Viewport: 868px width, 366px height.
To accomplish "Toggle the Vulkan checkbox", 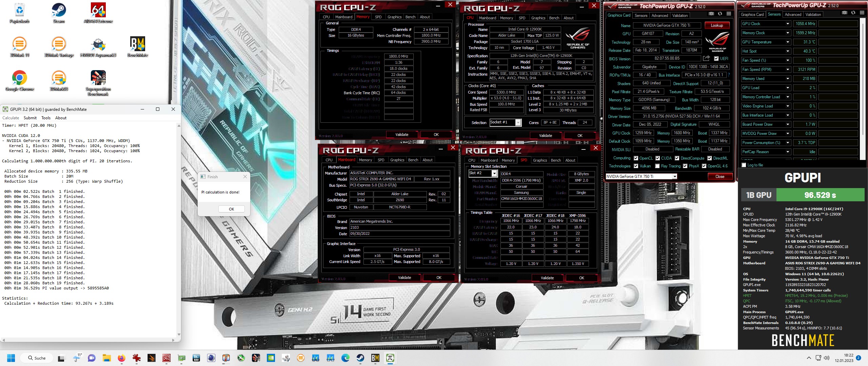I will (635, 166).
